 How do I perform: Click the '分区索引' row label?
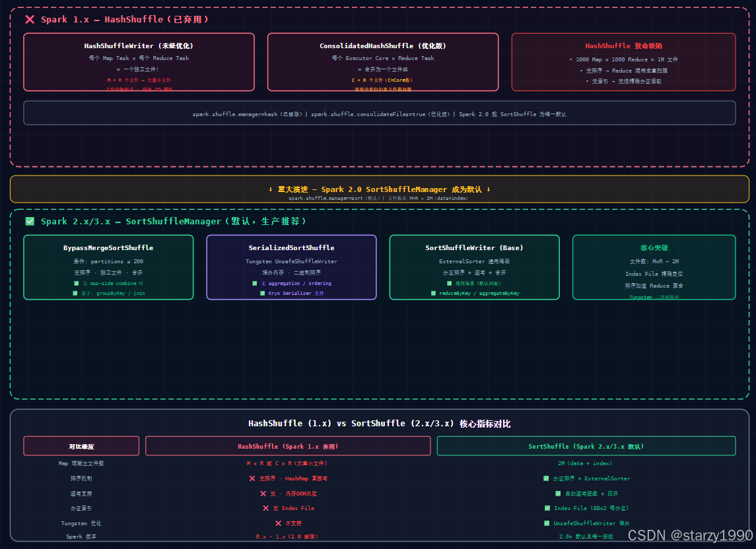pyautogui.click(x=81, y=508)
